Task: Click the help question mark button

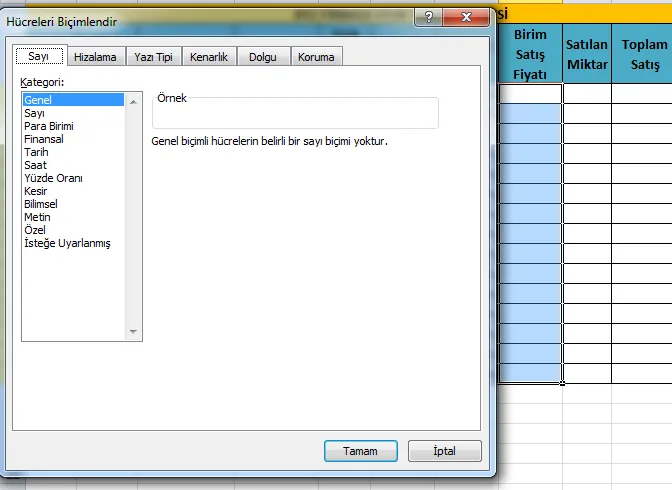Action: 429,18
